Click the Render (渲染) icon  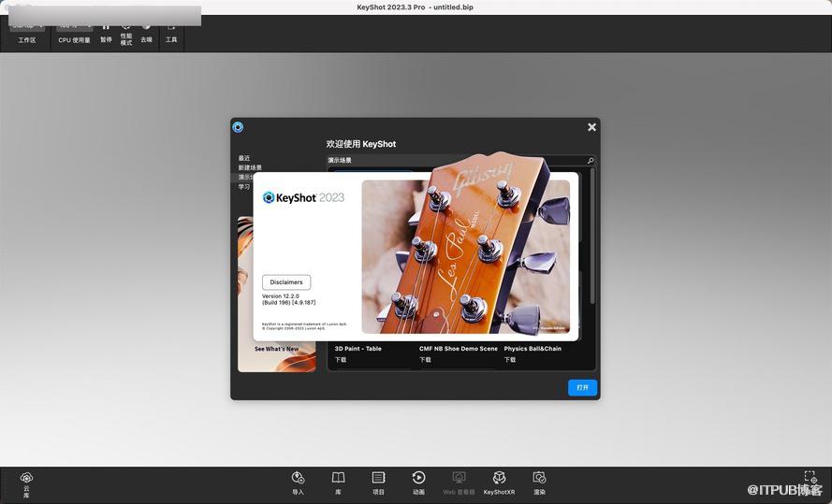point(539,479)
